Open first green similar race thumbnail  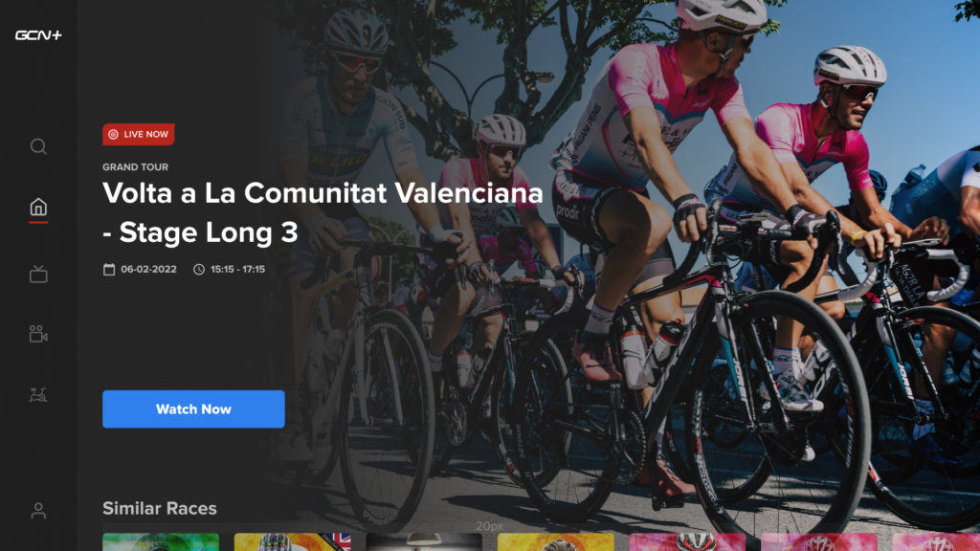point(161,541)
